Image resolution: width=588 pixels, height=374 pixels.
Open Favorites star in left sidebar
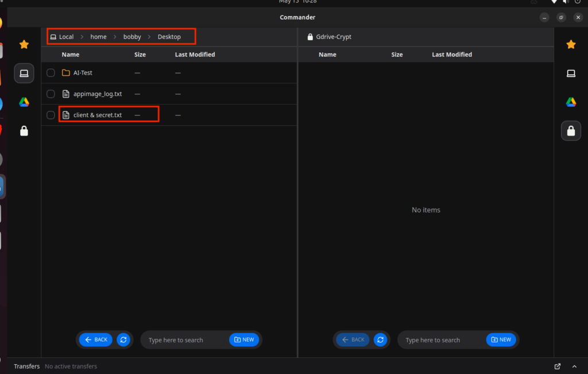click(x=24, y=45)
